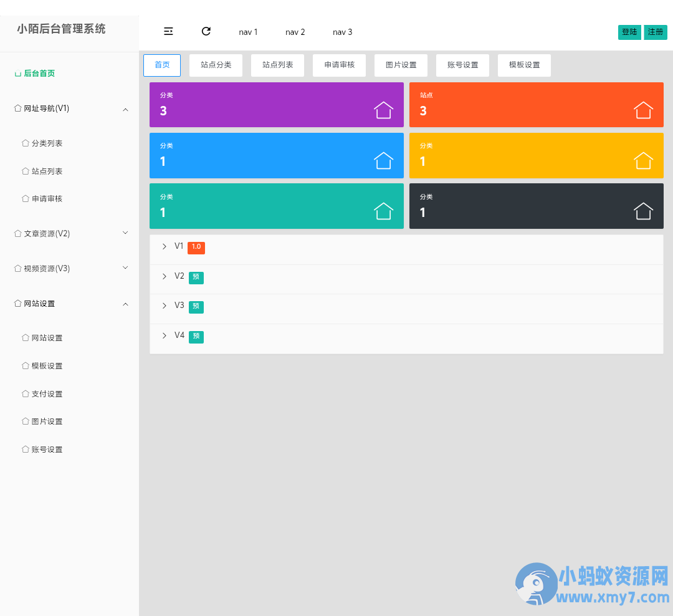
Task: Click the number 3 on purple card
Action: 163,111
